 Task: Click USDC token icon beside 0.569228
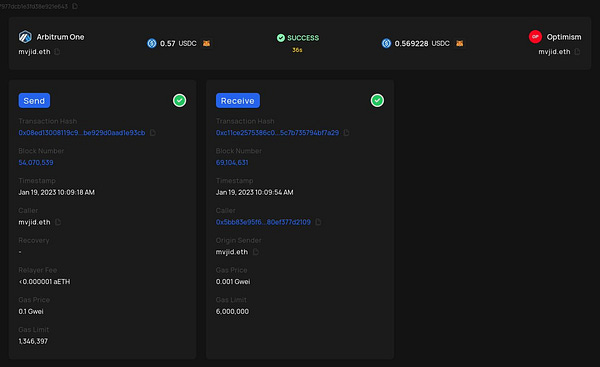386,43
